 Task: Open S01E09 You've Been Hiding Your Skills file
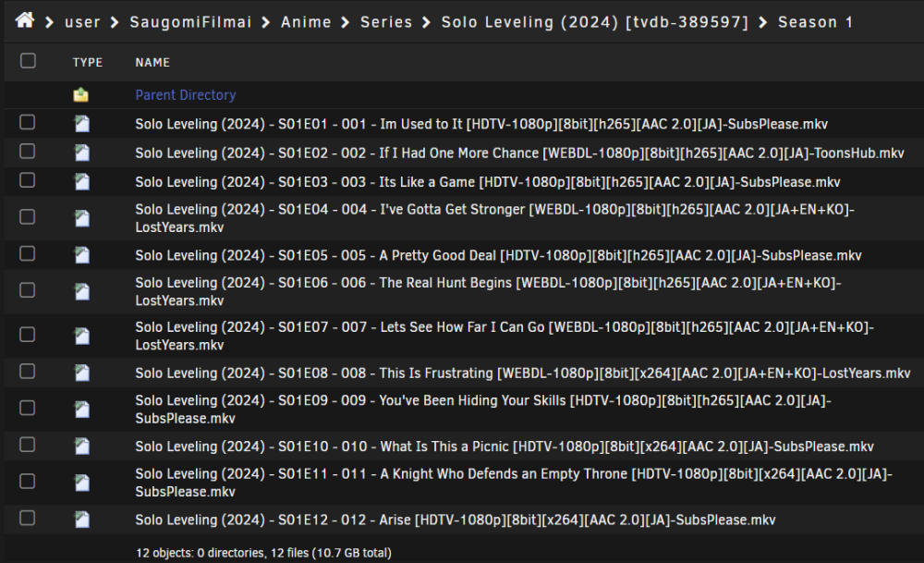pyautogui.click(x=483, y=410)
